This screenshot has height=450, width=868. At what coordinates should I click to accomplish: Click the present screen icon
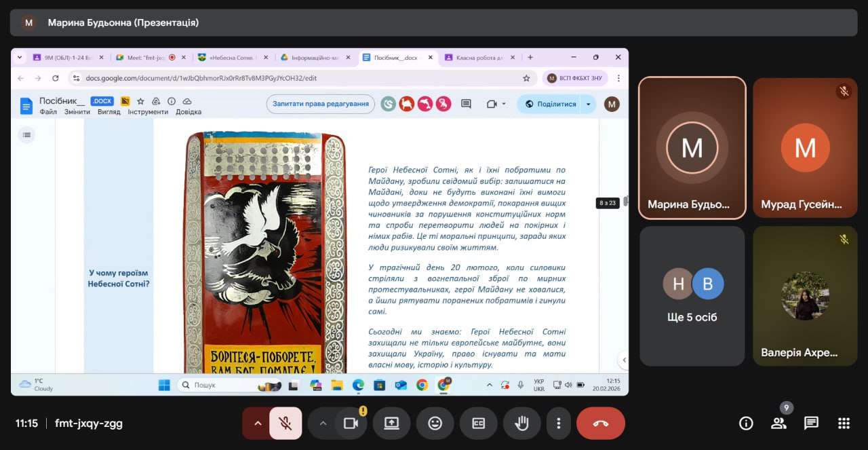point(391,424)
